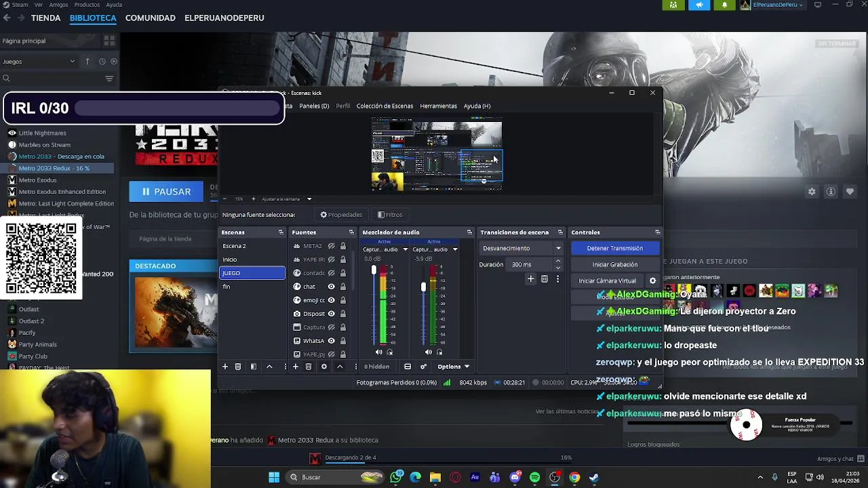
Task: Open second Captura audio channel dropdown
Action: [x=455, y=249]
